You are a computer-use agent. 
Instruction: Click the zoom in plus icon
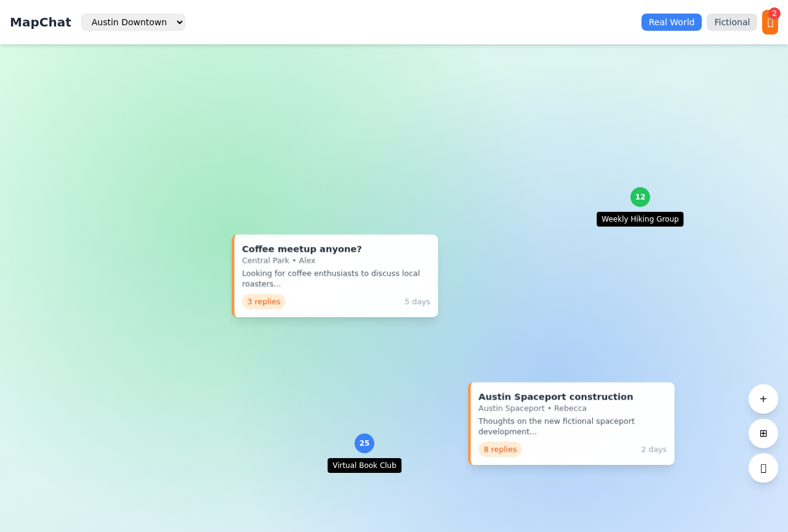pyautogui.click(x=763, y=399)
